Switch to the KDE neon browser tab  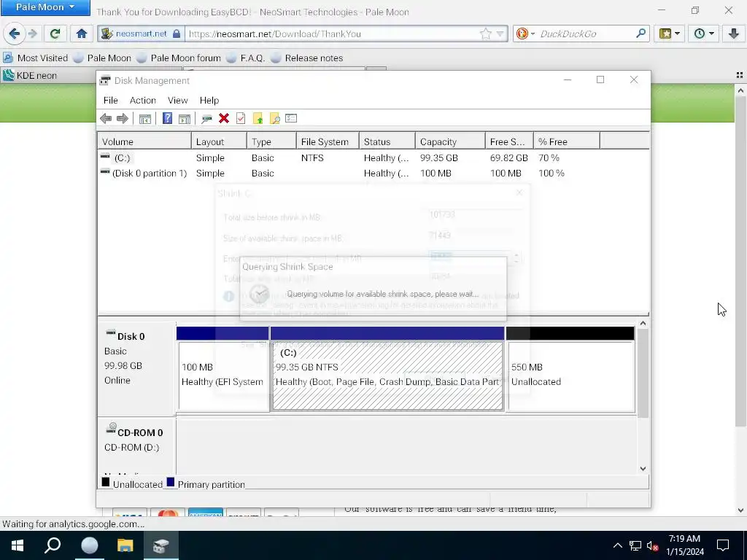(x=47, y=75)
